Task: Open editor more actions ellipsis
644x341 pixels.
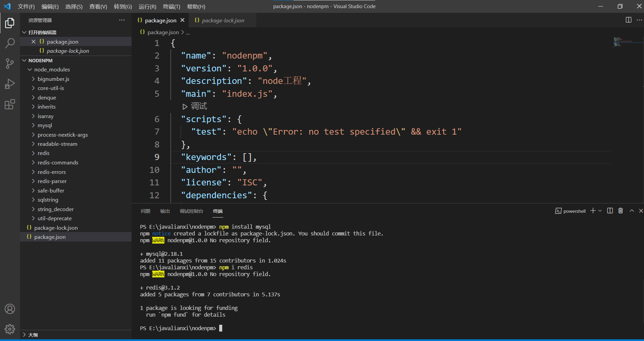Action: [639, 20]
